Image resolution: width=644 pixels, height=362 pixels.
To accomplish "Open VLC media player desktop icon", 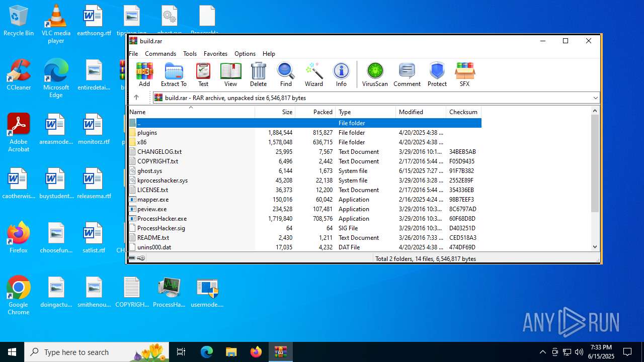I will pos(56,24).
